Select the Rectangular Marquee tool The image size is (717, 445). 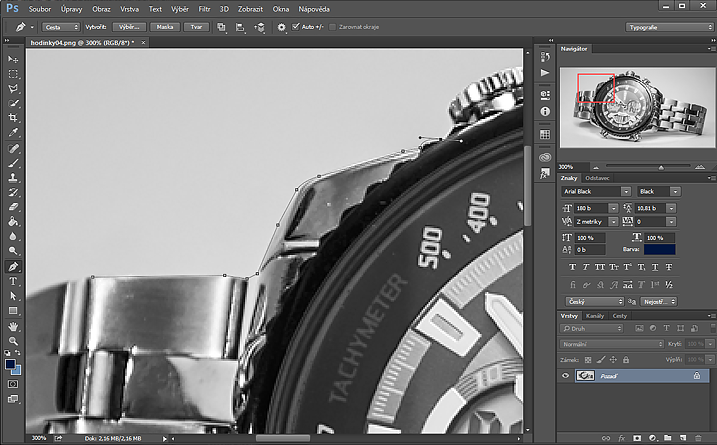coord(13,74)
